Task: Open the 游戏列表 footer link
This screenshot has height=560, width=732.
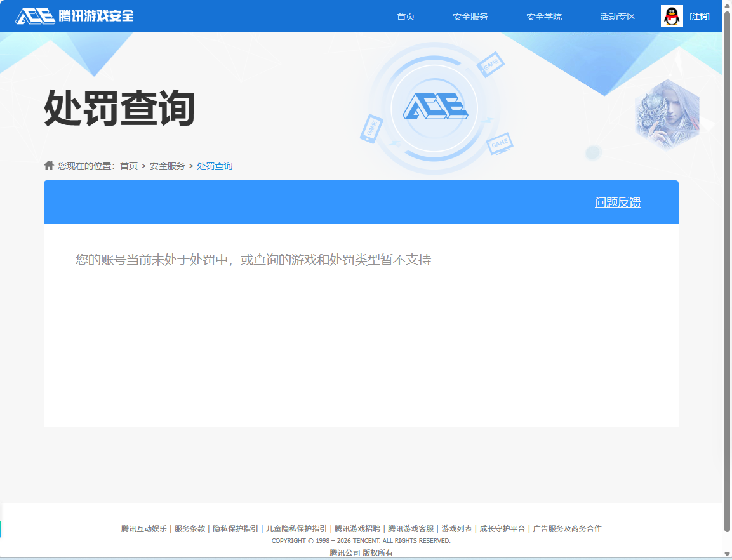Action: point(456,528)
